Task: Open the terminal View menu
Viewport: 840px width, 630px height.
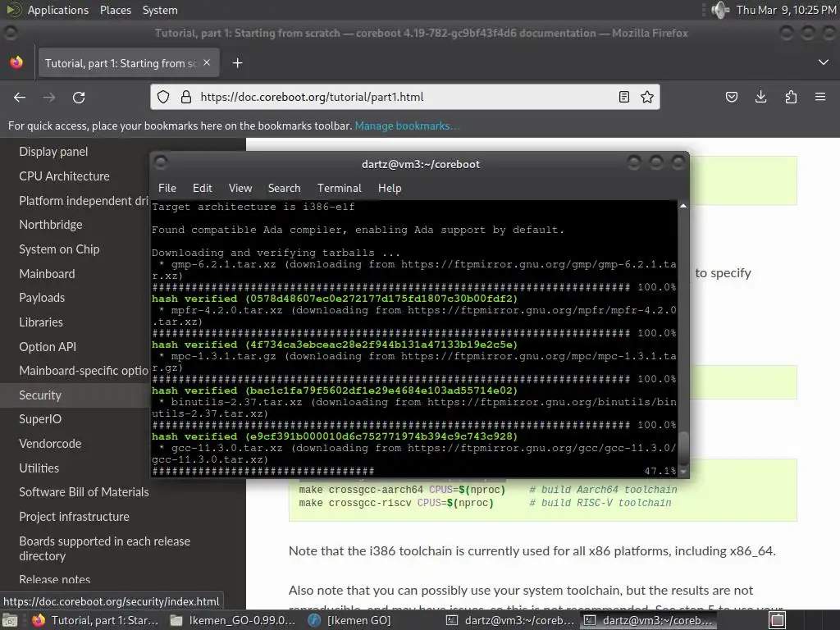Action: 240,188
